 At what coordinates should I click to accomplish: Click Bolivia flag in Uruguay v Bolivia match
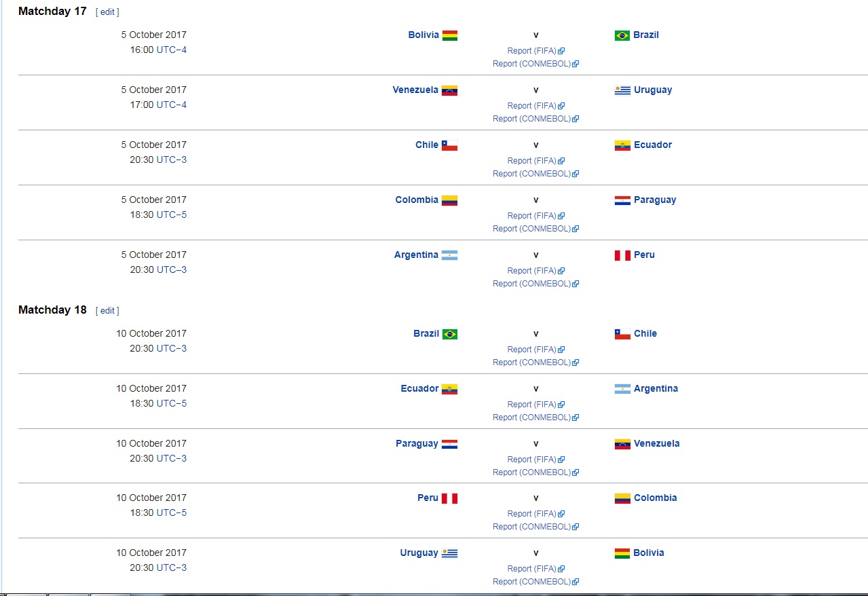point(622,553)
